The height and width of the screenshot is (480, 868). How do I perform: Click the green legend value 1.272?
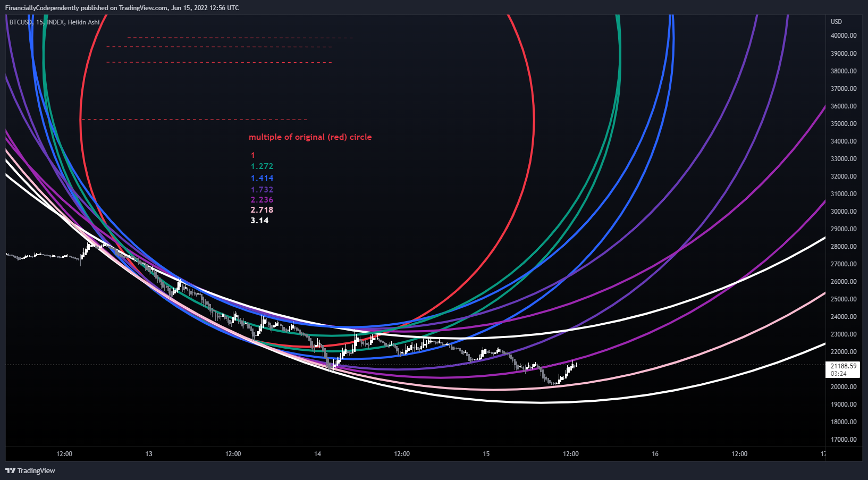262,166
